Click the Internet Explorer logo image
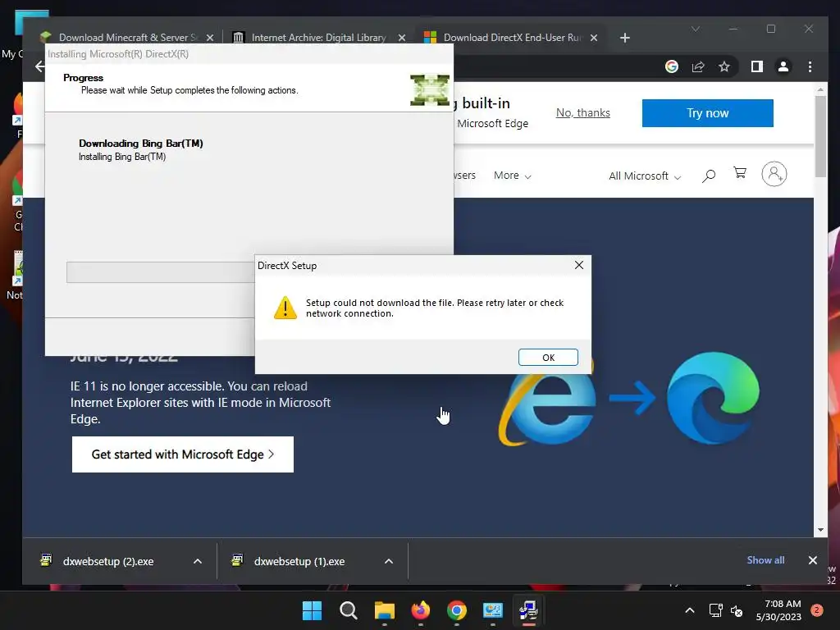The width and height of the screenshot is (840, 630). tap(546, 409)
